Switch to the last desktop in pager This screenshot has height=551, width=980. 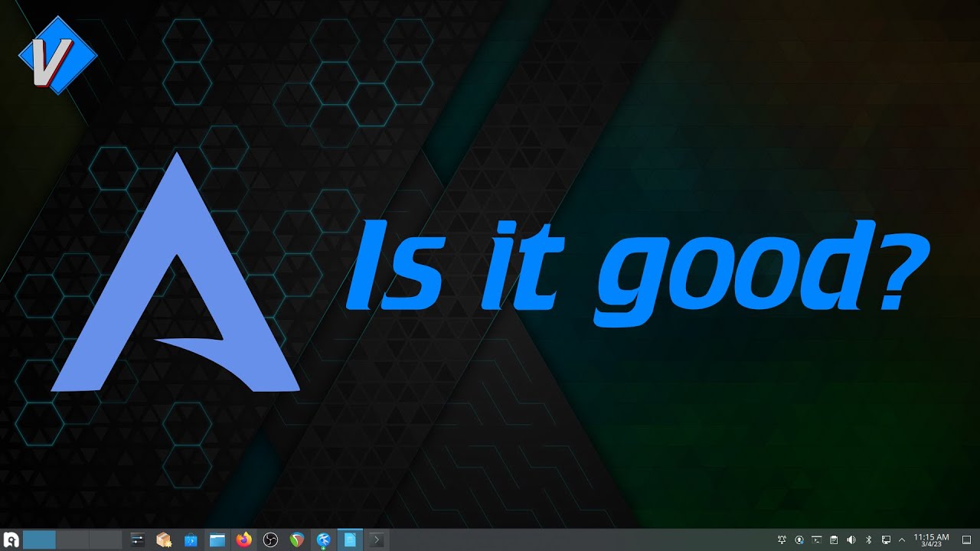tap(106, 540)
